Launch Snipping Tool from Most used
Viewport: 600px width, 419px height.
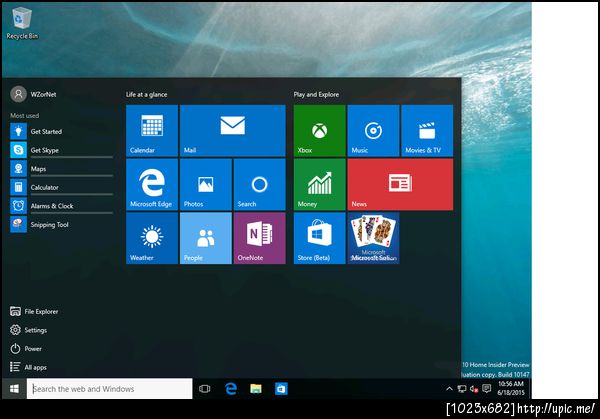point(62,225)
